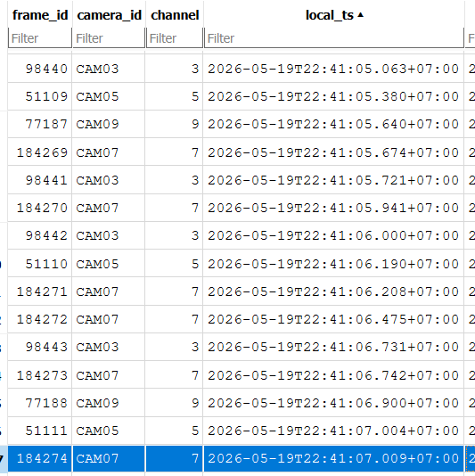475x476 pixels.
Task: Click CAM03 in the 98442 row
Action: (x=97, y=236)
